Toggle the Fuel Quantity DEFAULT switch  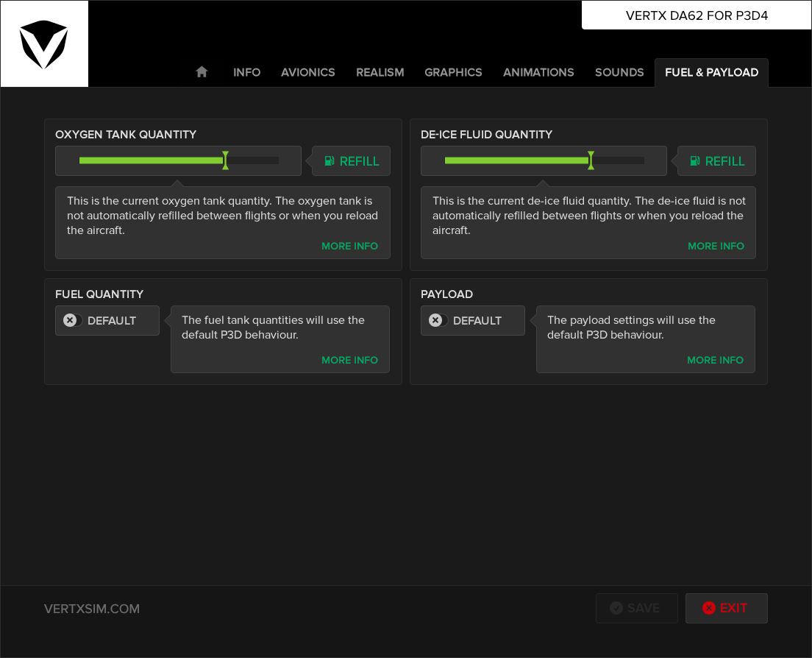(107, 321)
